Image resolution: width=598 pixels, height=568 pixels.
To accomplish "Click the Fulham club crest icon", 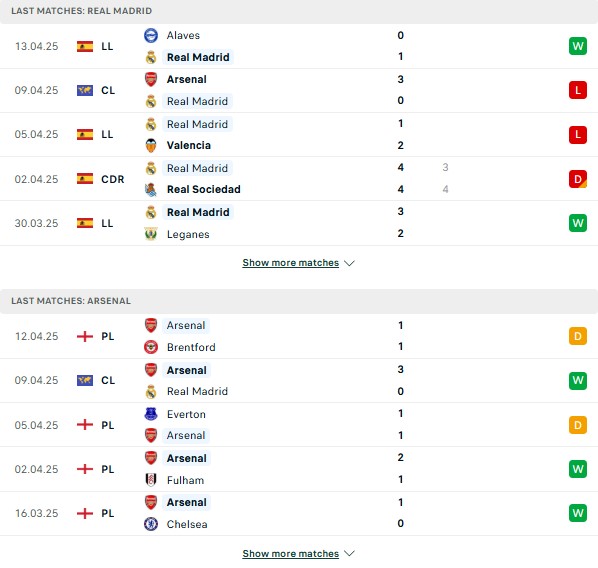I will pyautogui.click(x=151, y=480).
